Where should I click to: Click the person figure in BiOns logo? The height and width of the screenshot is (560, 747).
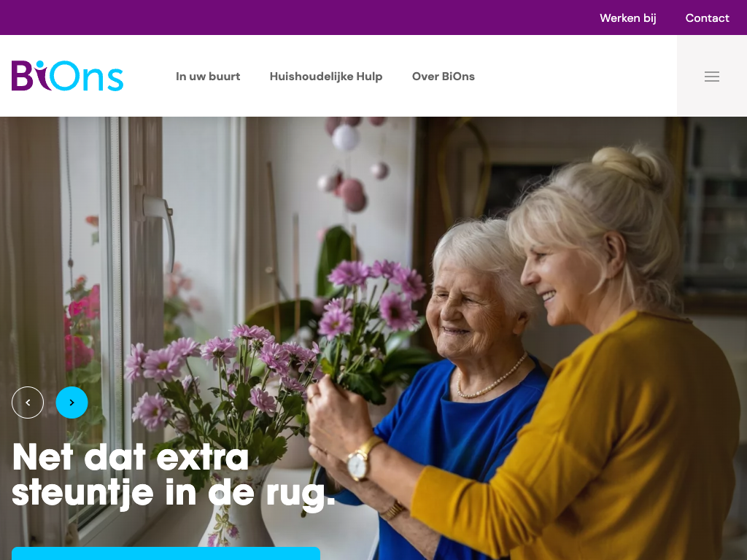coord(41,75)
